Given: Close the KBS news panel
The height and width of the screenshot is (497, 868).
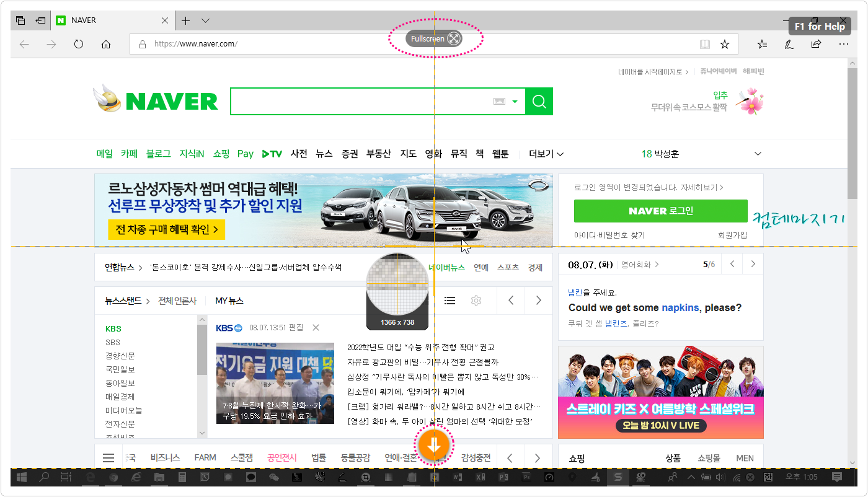Looking at the screenshot, I should 316,327.
